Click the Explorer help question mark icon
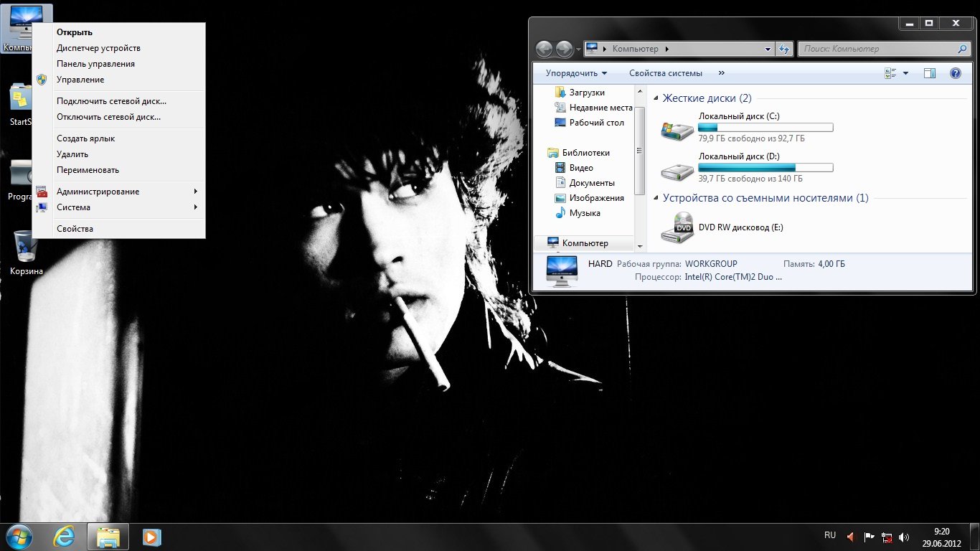Screen dimensions: 980x551 [955, 73]
